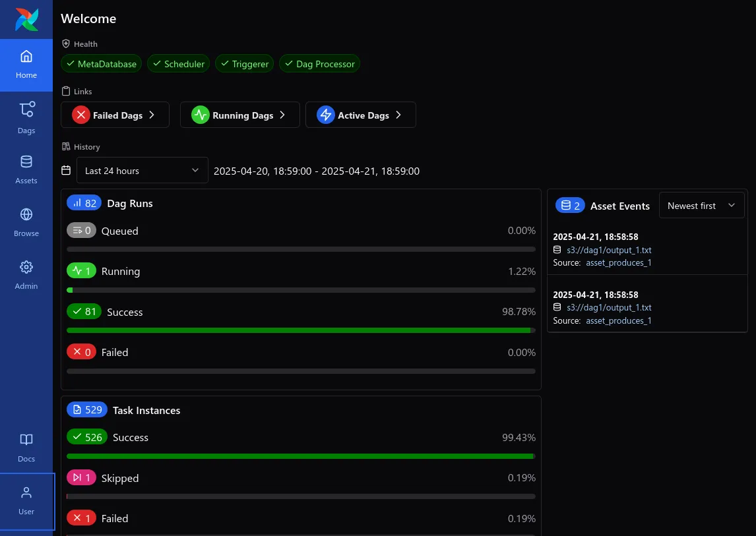The width and height of the screenshot is (756, 536).
Task: Open the User menu in sidebar
Action: tap(27, 501)
